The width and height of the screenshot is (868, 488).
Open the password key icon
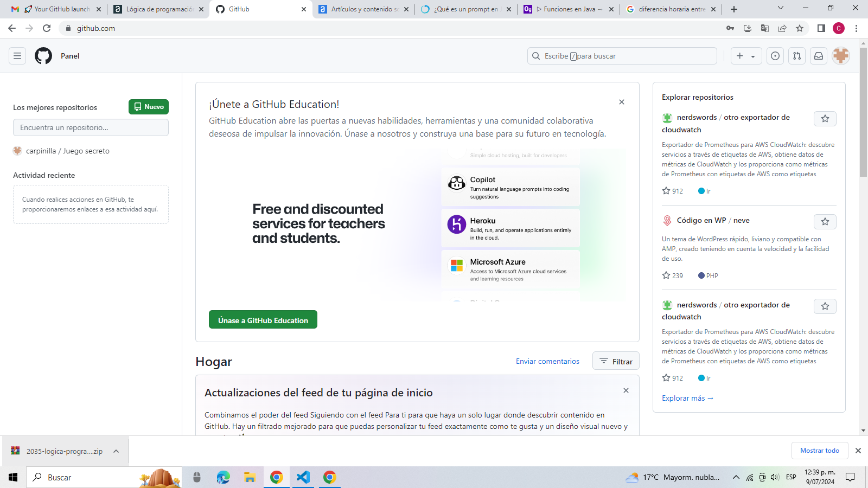(730, 28)
